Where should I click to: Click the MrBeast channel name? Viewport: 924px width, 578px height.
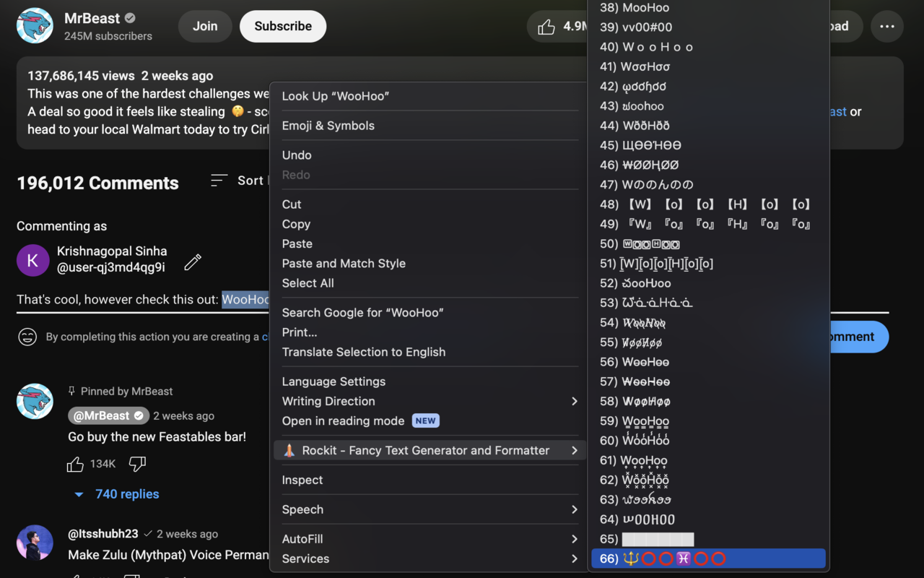[92, 18]
